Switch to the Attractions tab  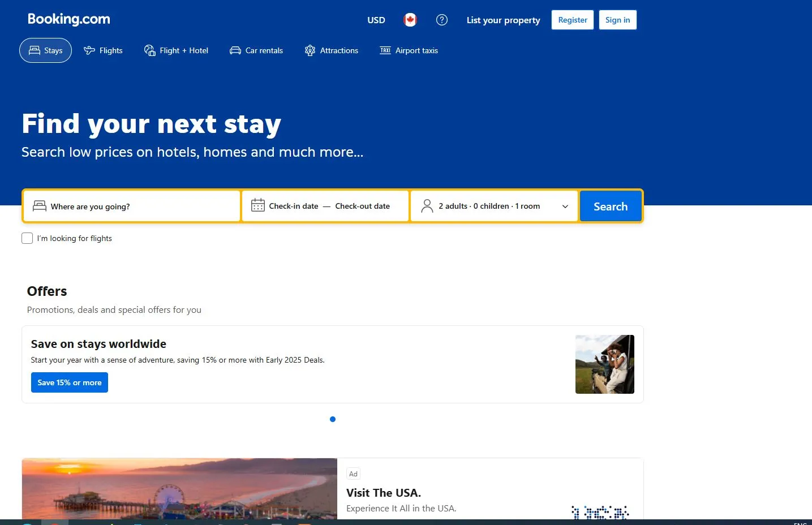[x=332, y=50]
